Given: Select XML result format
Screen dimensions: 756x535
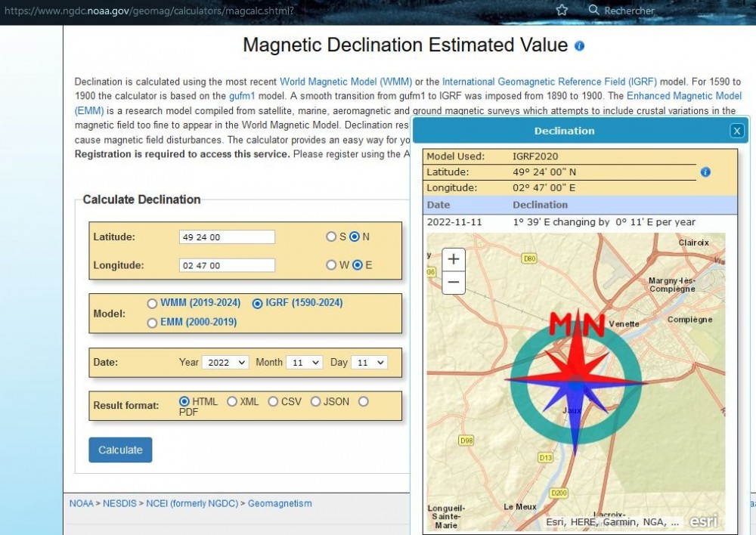Looking at the screenshot, I should click(232, 401).
